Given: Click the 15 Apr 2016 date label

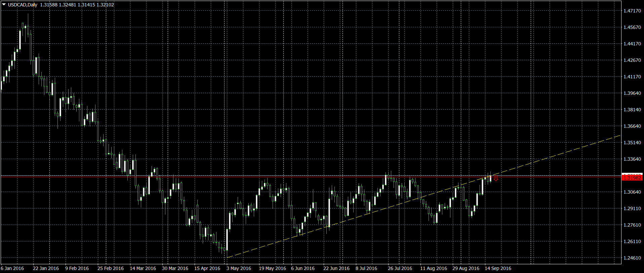Looking at the screenshot, I should 207,268.
